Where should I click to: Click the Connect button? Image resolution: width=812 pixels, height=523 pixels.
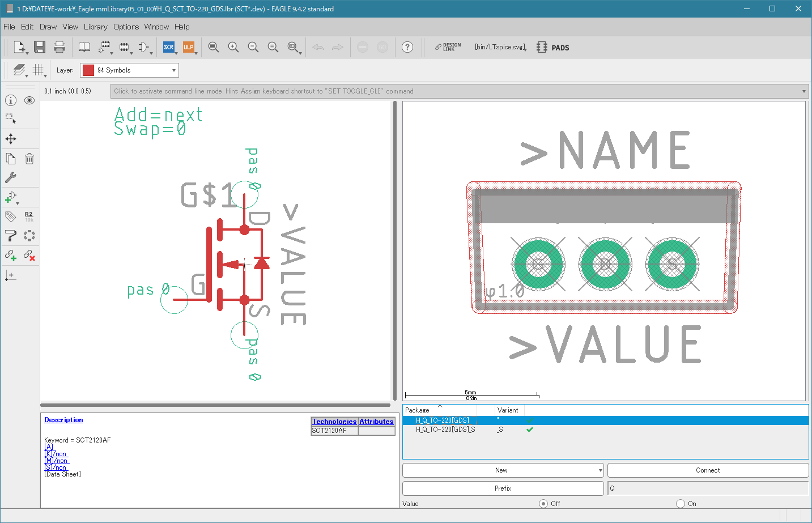(707, 470)
